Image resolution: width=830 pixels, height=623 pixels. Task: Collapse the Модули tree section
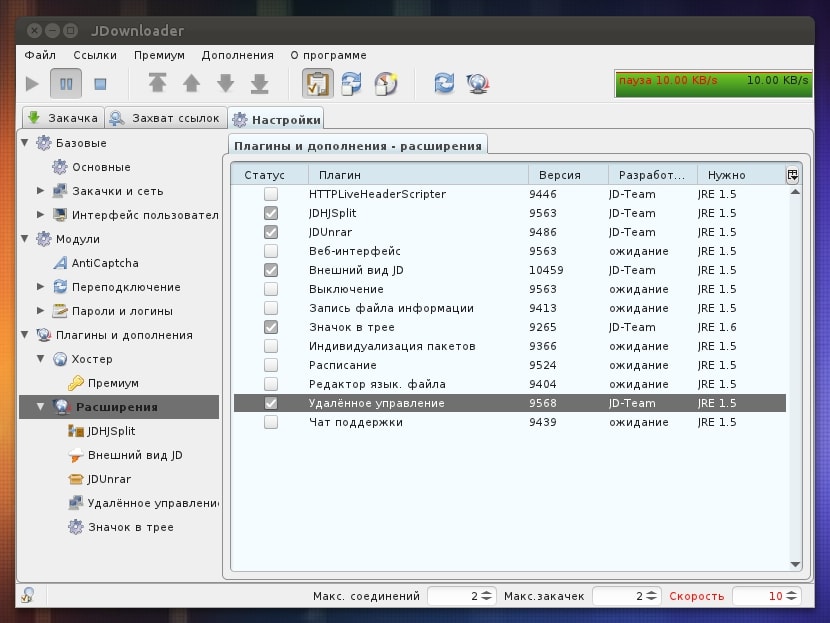(x=25, y=239)
